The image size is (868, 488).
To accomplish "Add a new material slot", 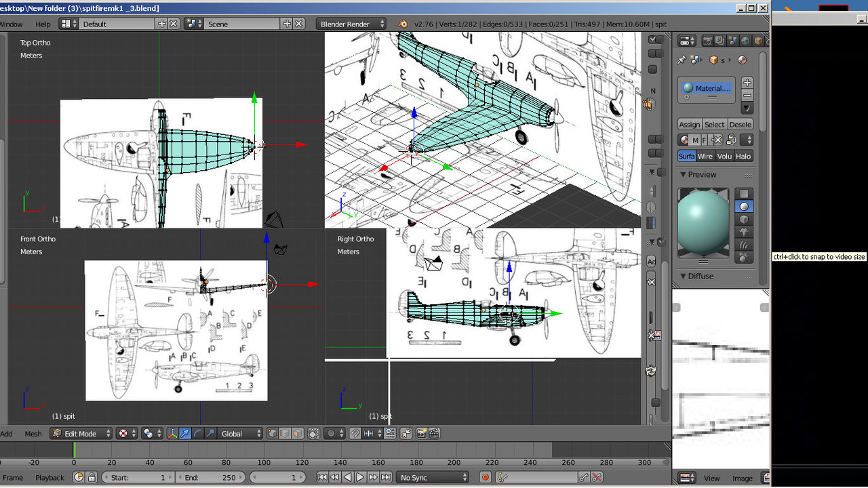I will [x=747, y=82].
